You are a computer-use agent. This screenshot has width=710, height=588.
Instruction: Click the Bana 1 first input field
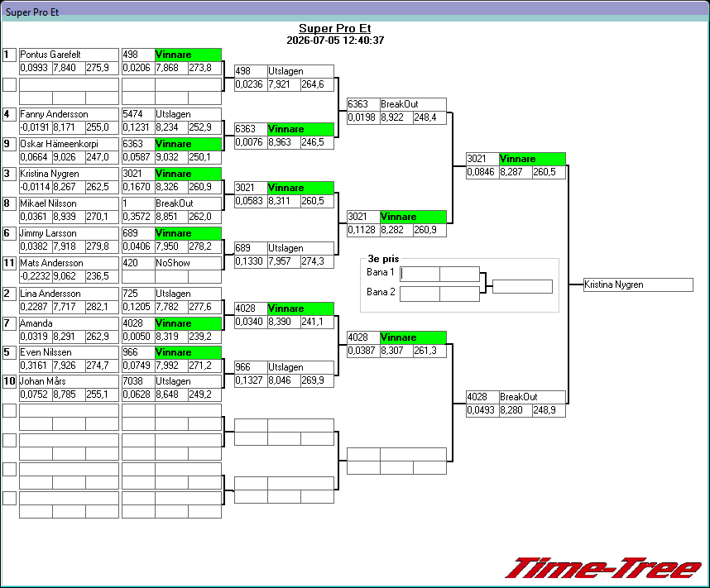tap(420, 274)
